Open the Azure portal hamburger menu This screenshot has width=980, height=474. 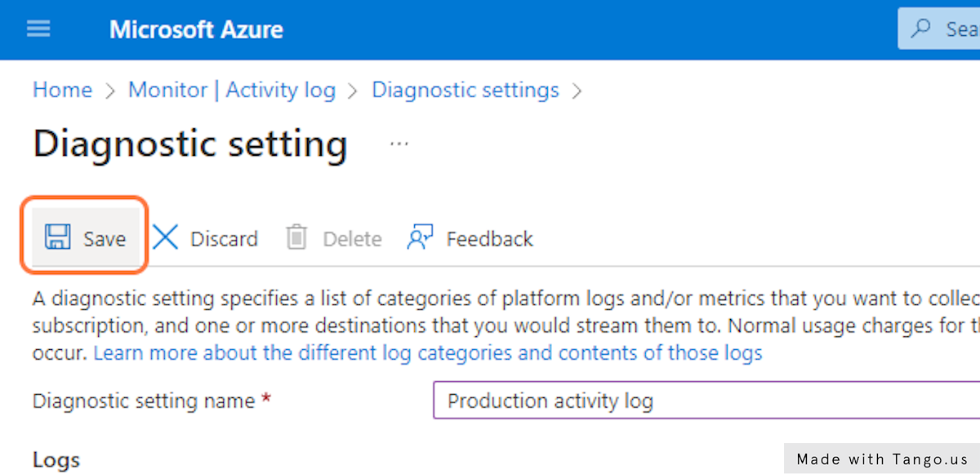tap(38, 30)
